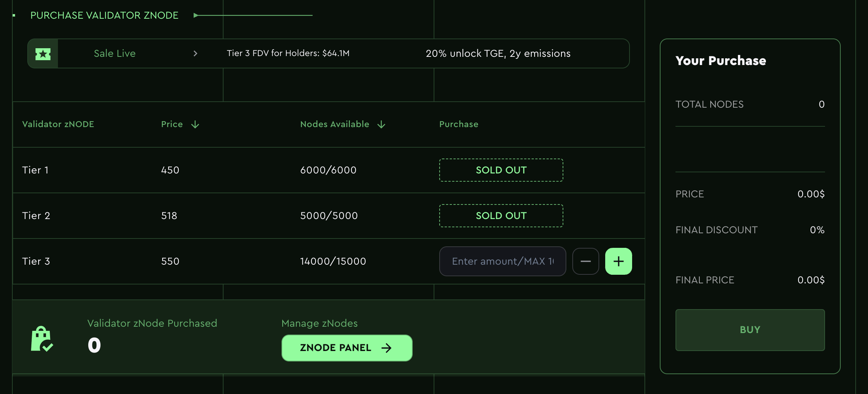The height and width of the screenshot is (394, 868).
Task: Click the Manage zNodes label
Action: click(319, 323)
